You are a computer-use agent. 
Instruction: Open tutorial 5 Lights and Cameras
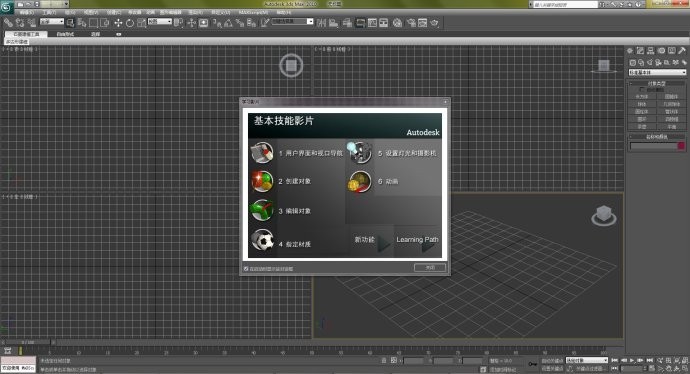pyautogui.click(x=393, y=153)
